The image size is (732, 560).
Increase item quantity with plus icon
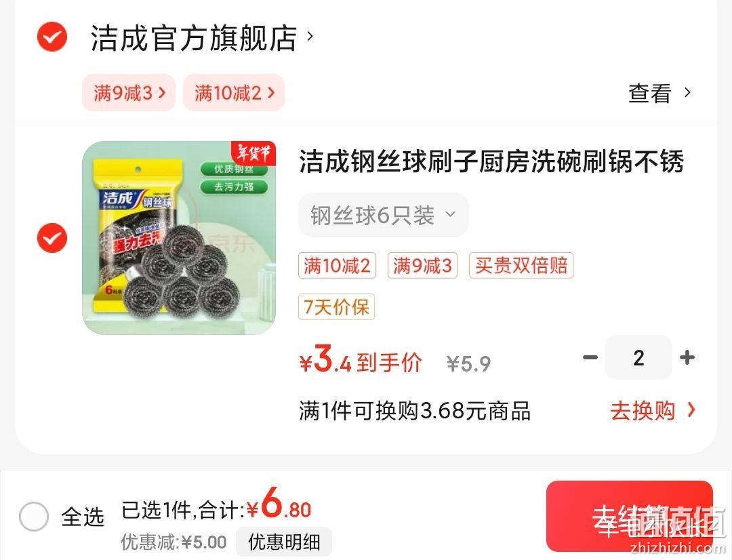pos(687,358)
